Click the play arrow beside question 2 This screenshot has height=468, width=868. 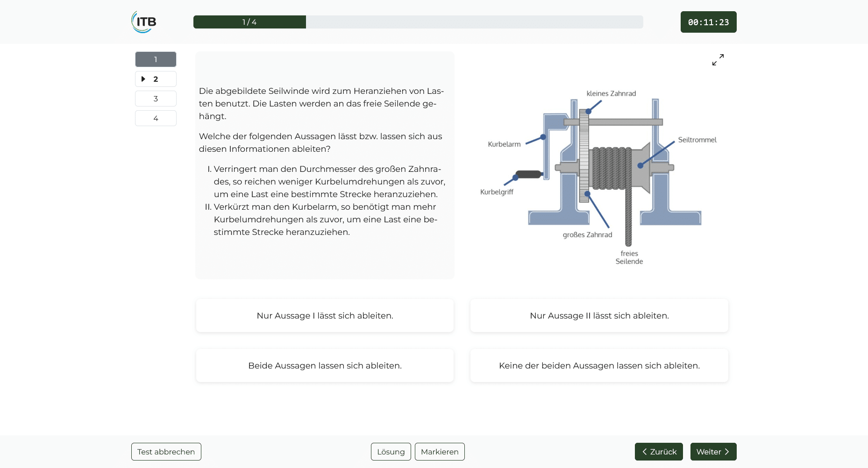coord(143,79)
